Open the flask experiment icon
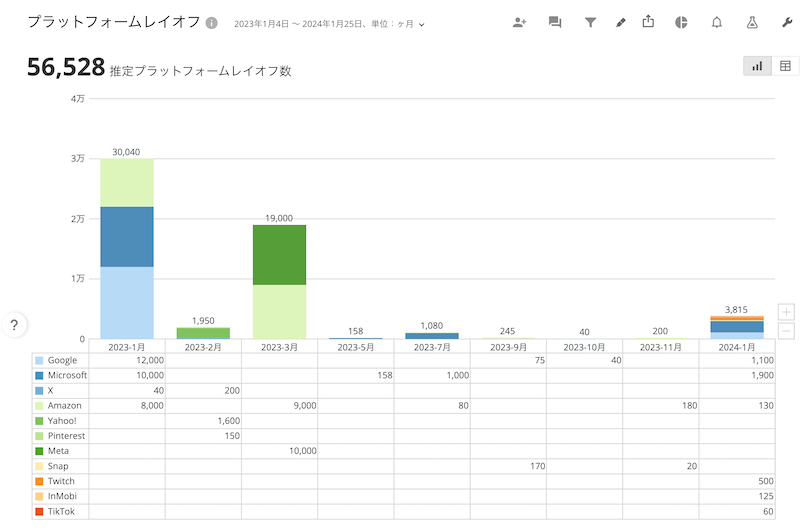Viewport: 800px width, 532px height. 752,22
